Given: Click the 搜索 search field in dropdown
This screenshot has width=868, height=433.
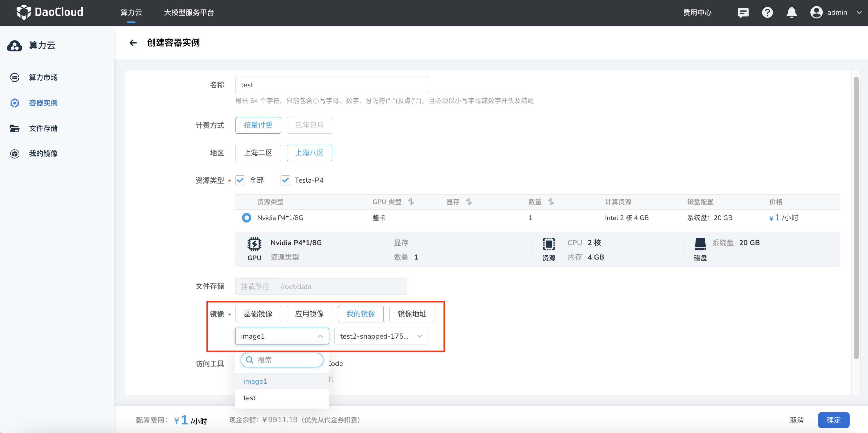Looking at the screenshot, I should point(286,360).
